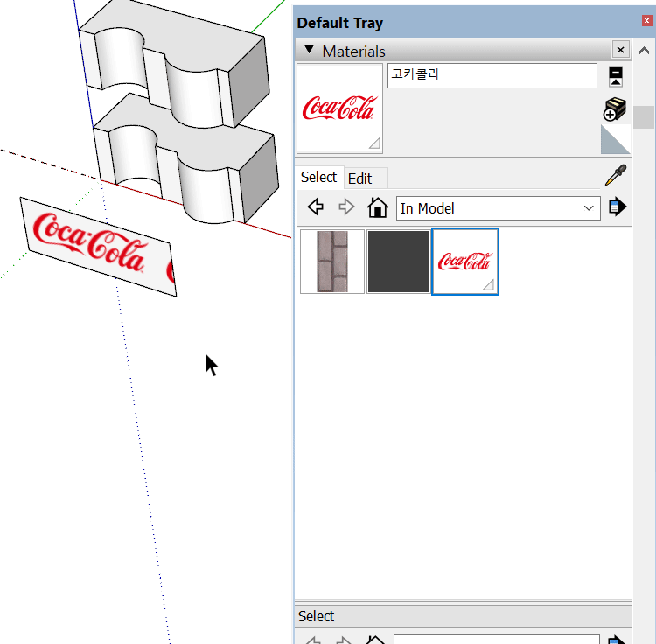656x644 pixels.
Task: Switch to the Select tab
Action: (318, 177)
